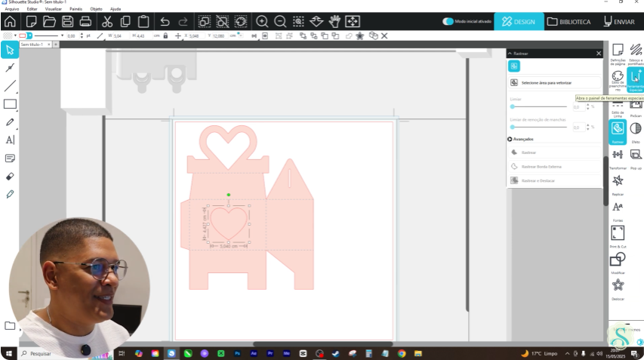Switch to the ENVIAR tab
This screenshot has height=360, width=644.
[619, 21]
